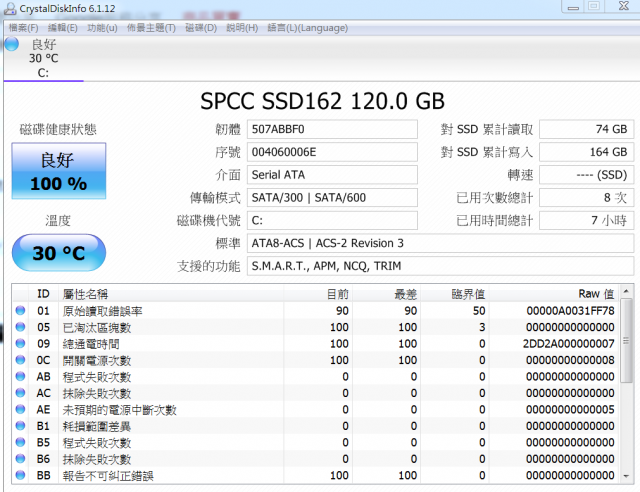Screen dimensions: 640x492
Task: Click the Raw 值 column header
Action: click(554, 294)
